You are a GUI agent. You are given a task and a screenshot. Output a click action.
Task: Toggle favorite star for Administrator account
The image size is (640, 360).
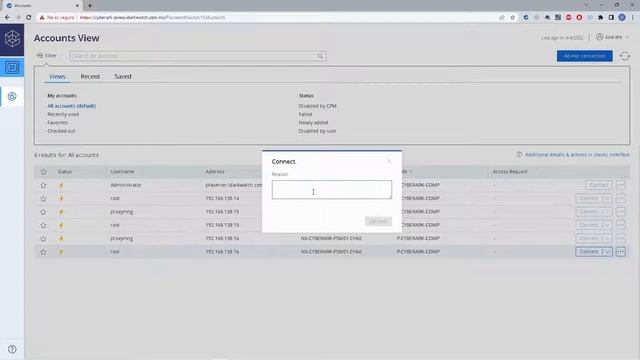click(43, 185)
